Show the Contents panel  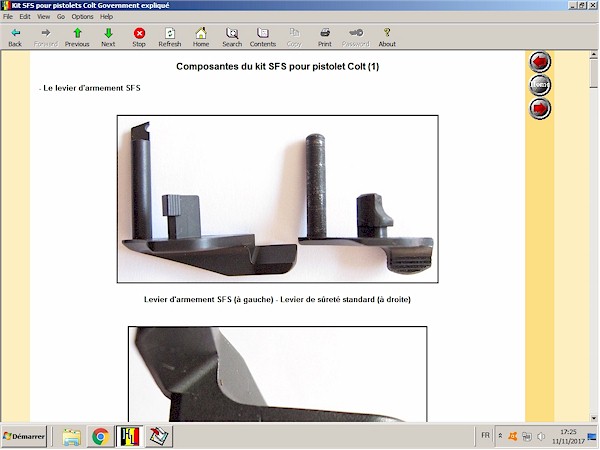[263, 37]
